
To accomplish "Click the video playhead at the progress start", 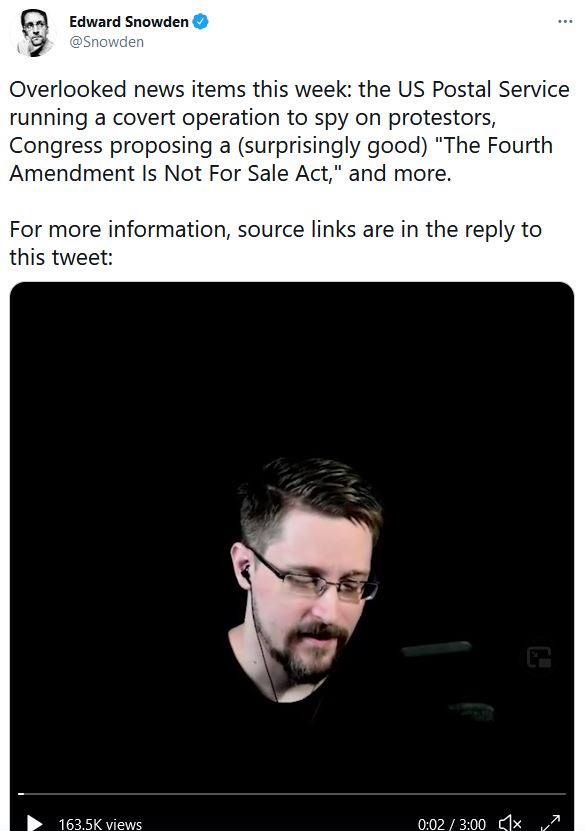I will coord(21,794).
